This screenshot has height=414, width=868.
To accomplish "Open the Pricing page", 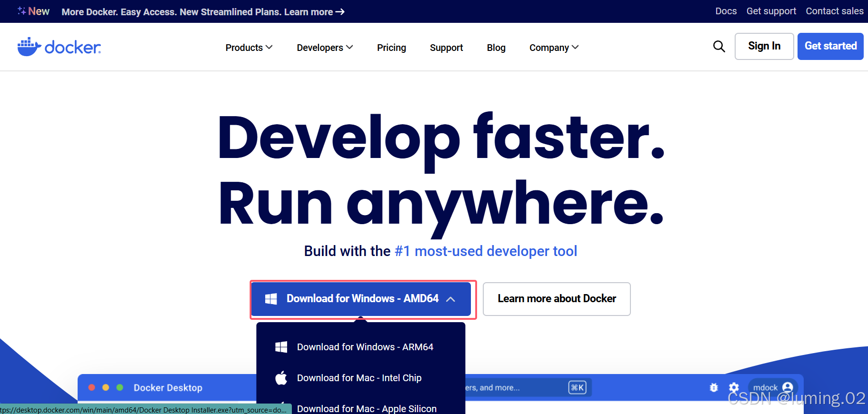I will [x=391, y=48].
